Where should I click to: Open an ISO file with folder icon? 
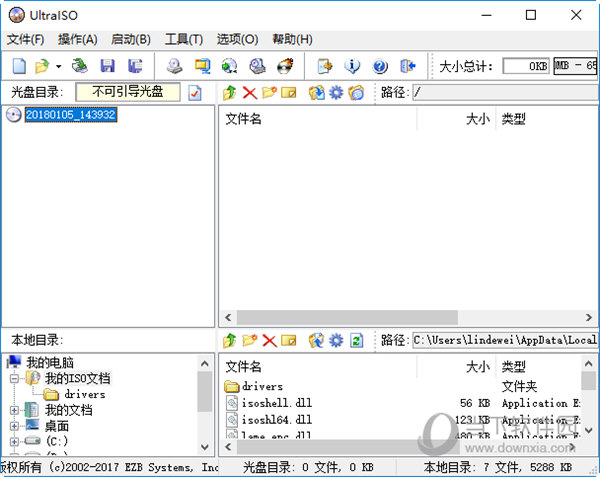42,66
